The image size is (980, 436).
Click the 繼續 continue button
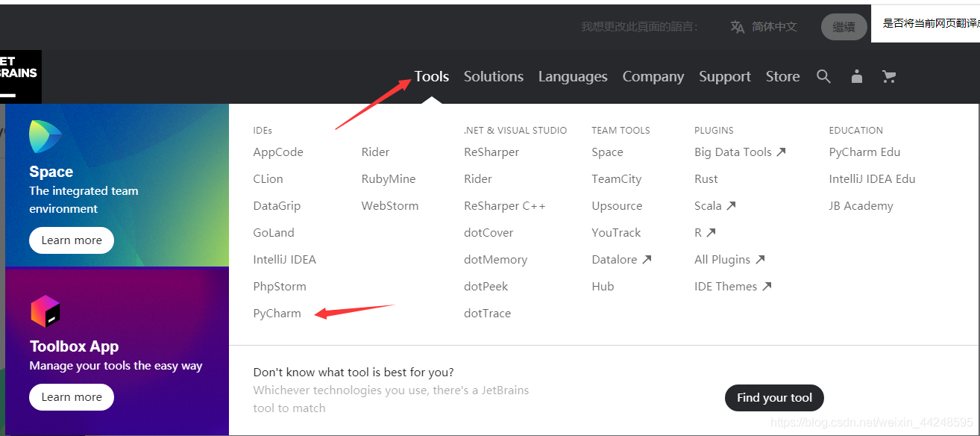pyautogui.click(x=844, y=27)
